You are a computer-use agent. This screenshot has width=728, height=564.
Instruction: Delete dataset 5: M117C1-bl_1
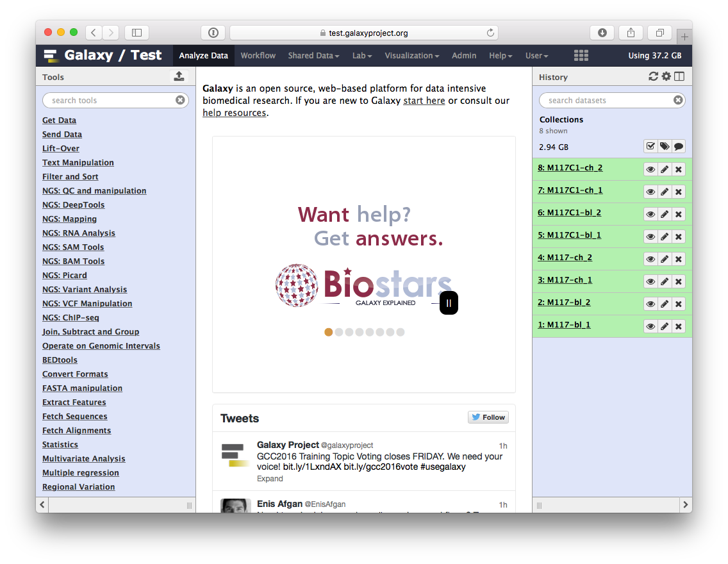678,236
